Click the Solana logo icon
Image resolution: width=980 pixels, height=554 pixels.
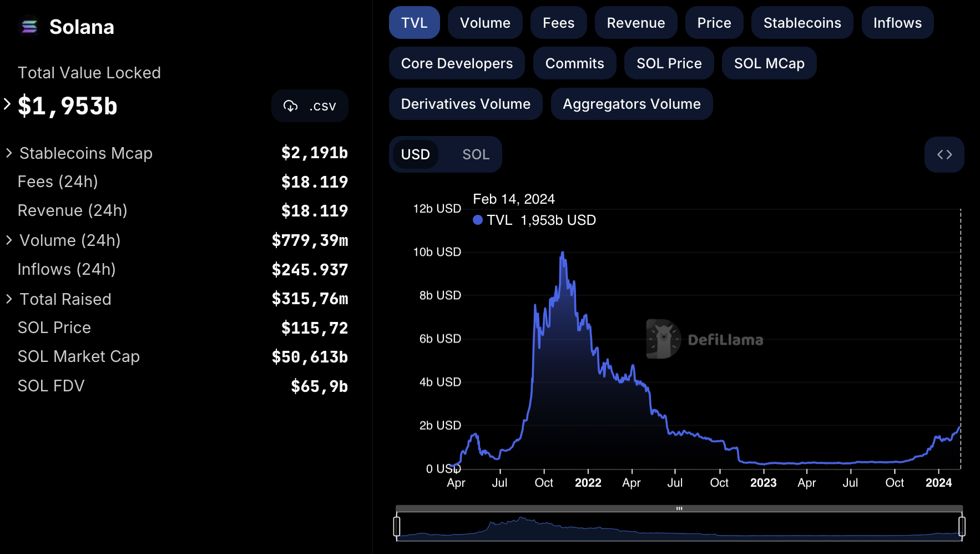pos(29,27)
